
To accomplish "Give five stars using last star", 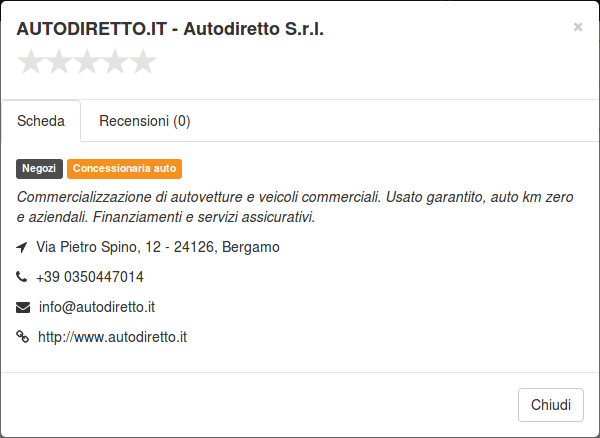I will tap(143, 61).
